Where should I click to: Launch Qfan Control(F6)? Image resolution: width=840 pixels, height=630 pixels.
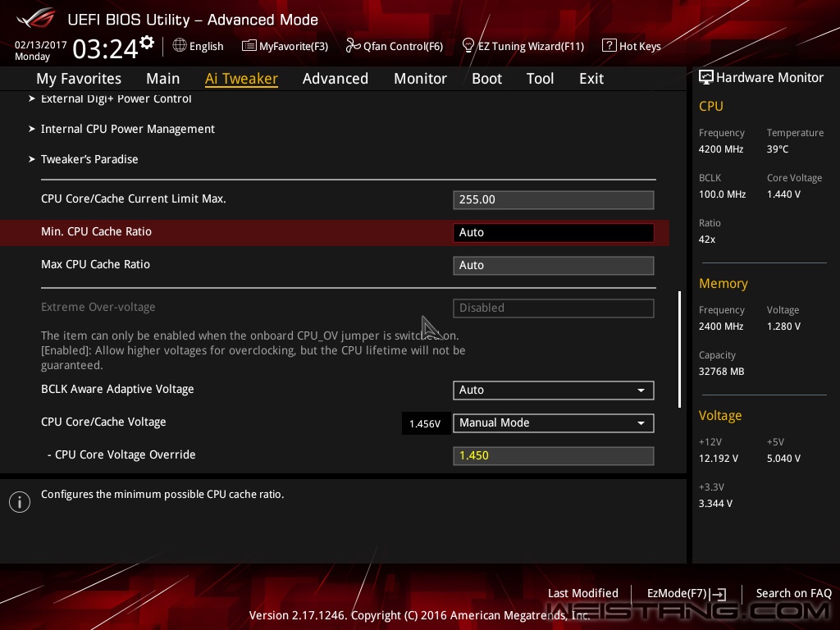pos(404,47)
